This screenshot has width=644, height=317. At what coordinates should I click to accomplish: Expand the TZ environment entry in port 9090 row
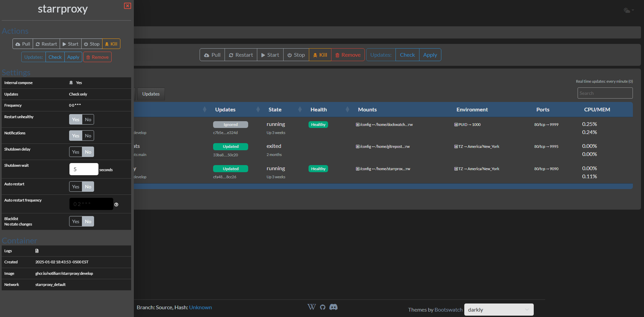(x=456, y=169)
